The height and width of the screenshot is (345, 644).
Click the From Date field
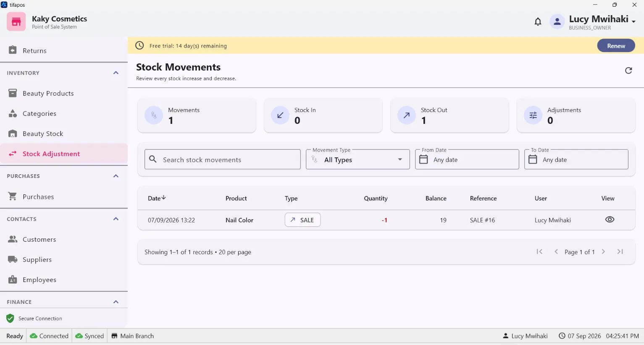click(x=467, y=159)
